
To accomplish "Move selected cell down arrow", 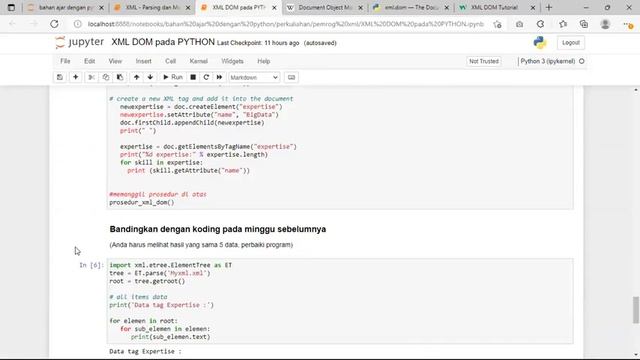I will 150,77.
